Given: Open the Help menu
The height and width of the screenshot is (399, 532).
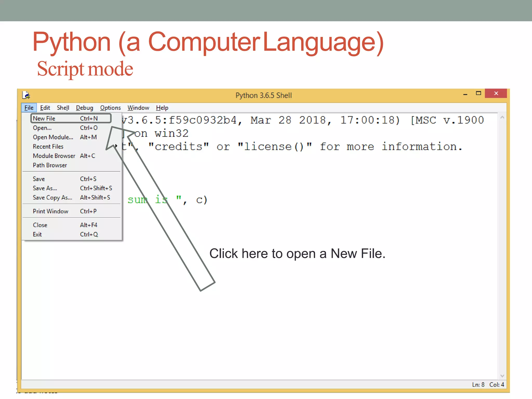Looking at the screenshot, I should coord(162,108).
